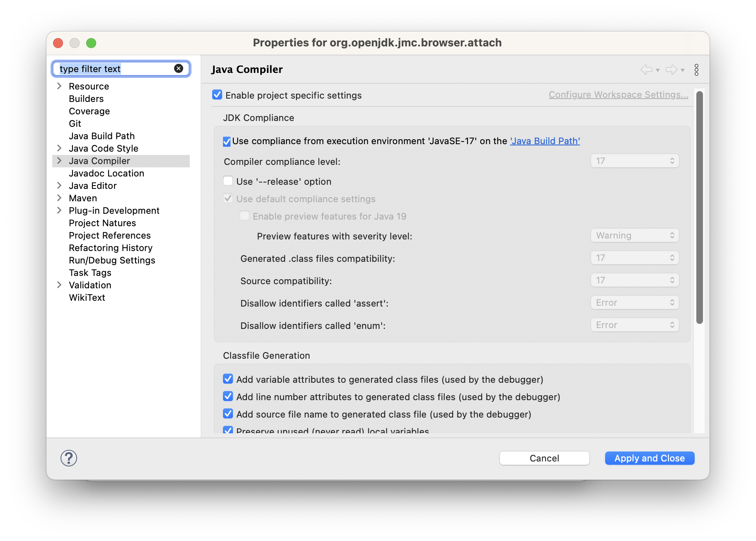Clear the filter text with the X icon
This screenshot has height=541, width=756.
pyautogui.click(x=179, y=69)
